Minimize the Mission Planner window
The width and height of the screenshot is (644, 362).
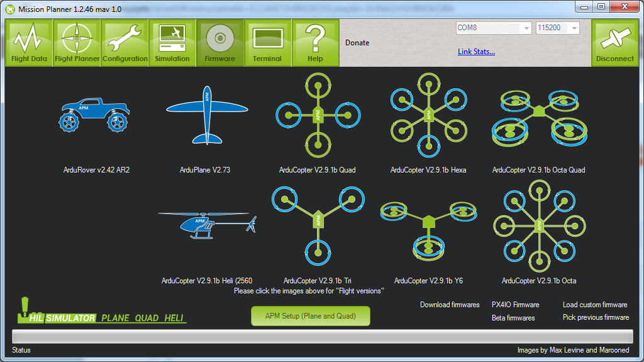[584, 6]
